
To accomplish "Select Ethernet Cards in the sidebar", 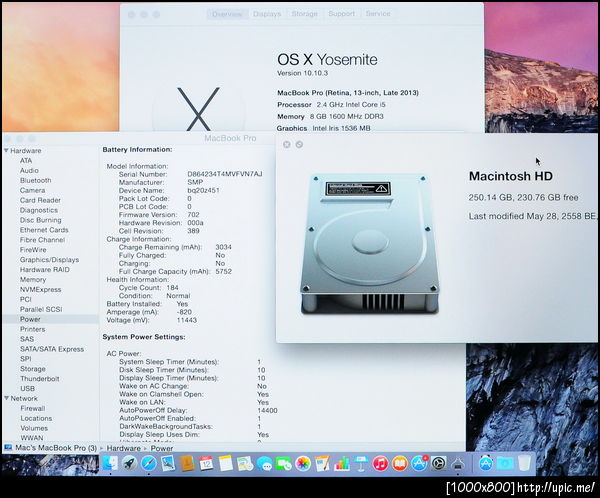I will coord(44,230).
